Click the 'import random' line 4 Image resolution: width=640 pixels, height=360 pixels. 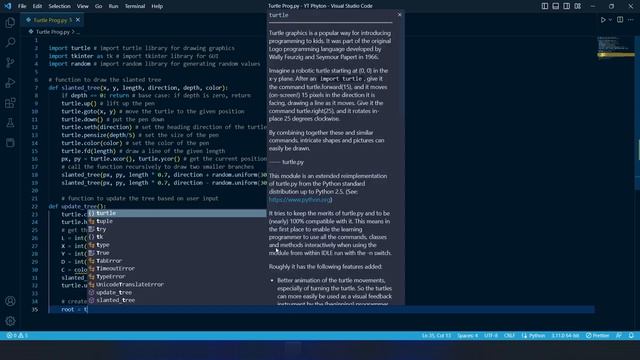click(154, 64)
